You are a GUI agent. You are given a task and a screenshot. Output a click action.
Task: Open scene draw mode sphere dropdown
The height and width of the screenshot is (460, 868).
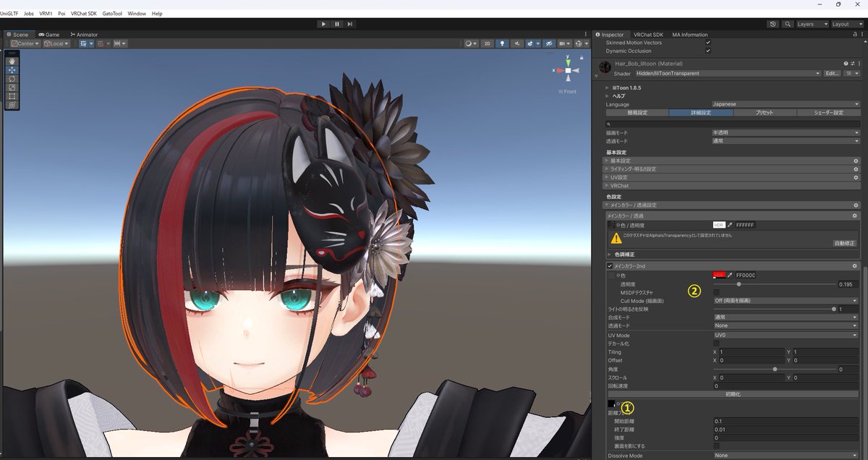471,43
